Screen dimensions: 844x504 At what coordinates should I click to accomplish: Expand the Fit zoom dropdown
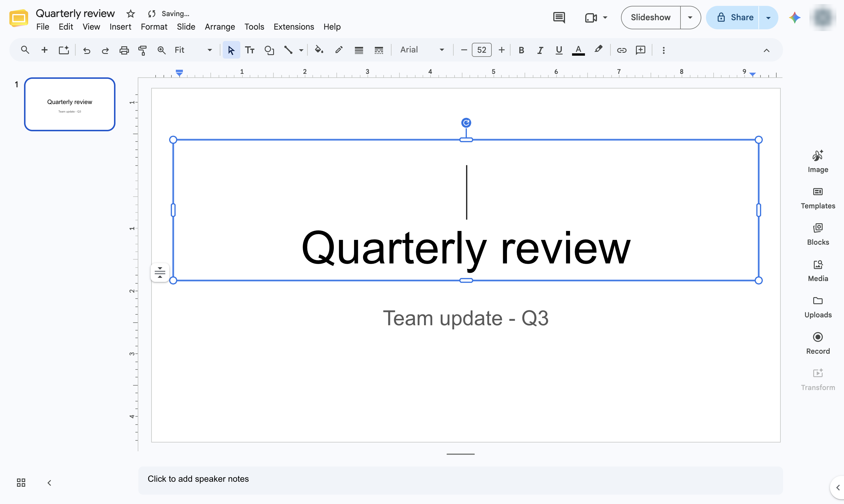coord(193,50)
